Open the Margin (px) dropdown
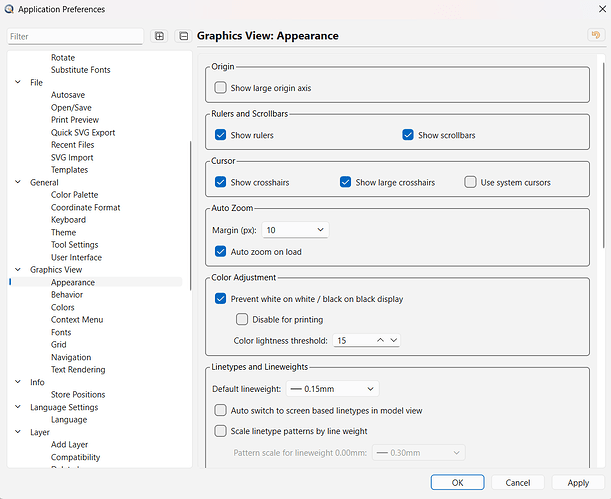This screenshot has height=499, width=611. 295,230
